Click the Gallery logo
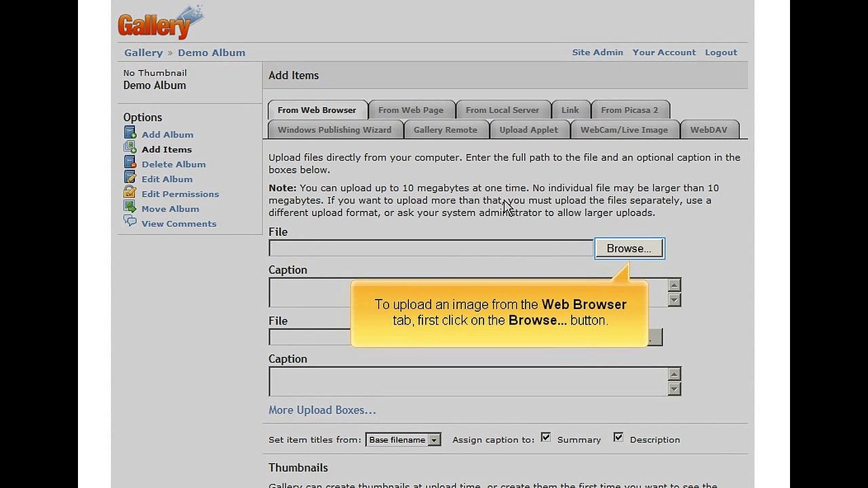 pos(160,22)
